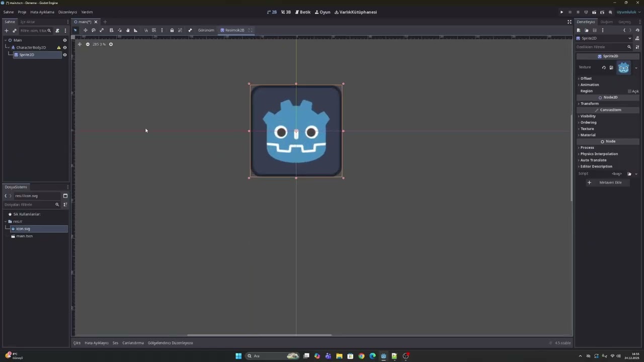Open skeleton bone options icon
This screenshot has height=362, width=644.
point(190,30)
